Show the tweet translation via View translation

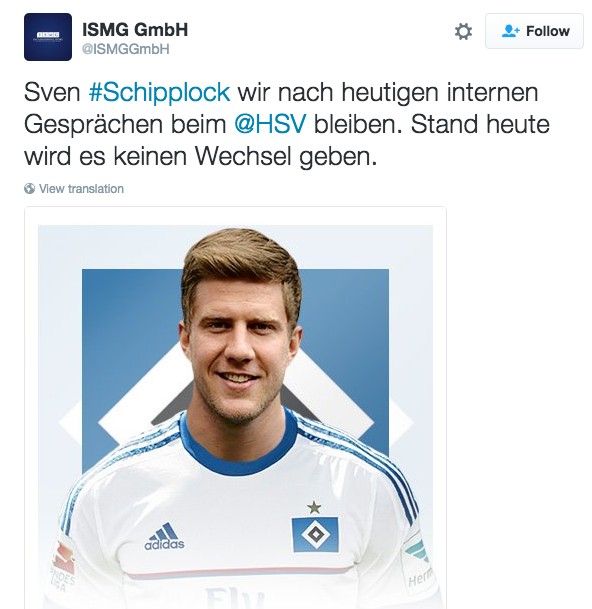81,189
